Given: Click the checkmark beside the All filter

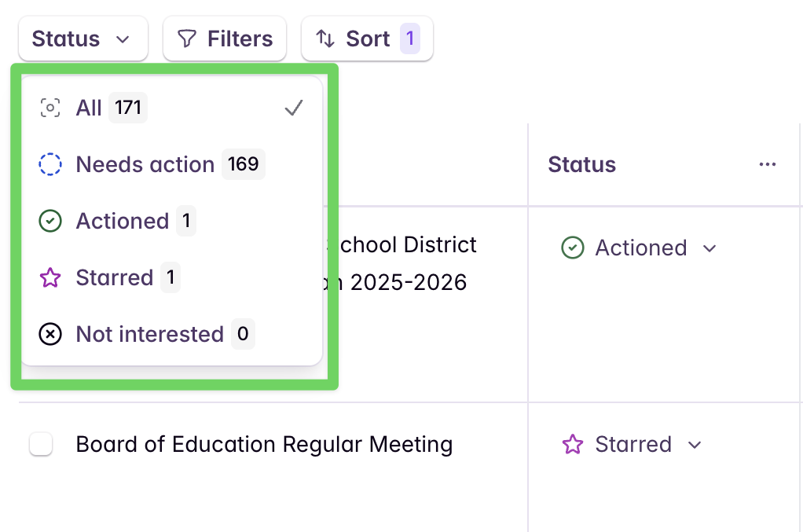Looking at the screenshot, I should 294,108.
